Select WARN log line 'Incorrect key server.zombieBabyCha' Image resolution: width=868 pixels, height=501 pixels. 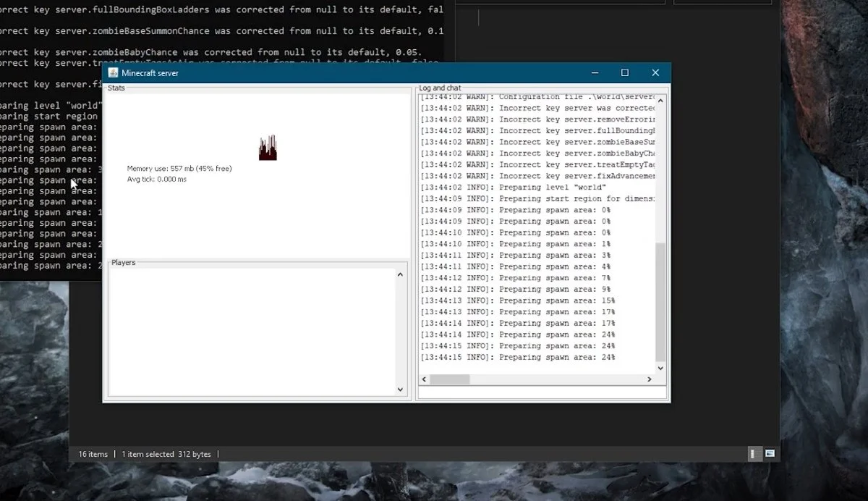click(537, 153)
